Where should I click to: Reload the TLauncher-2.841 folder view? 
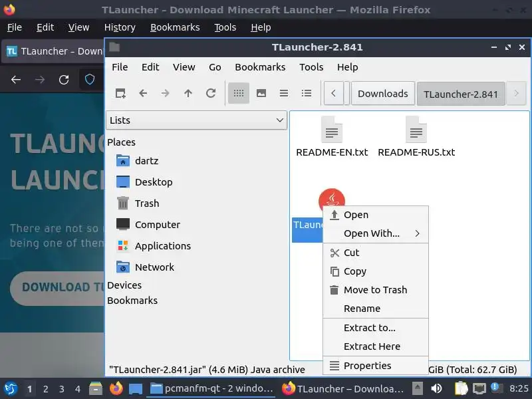click(211, 93)
